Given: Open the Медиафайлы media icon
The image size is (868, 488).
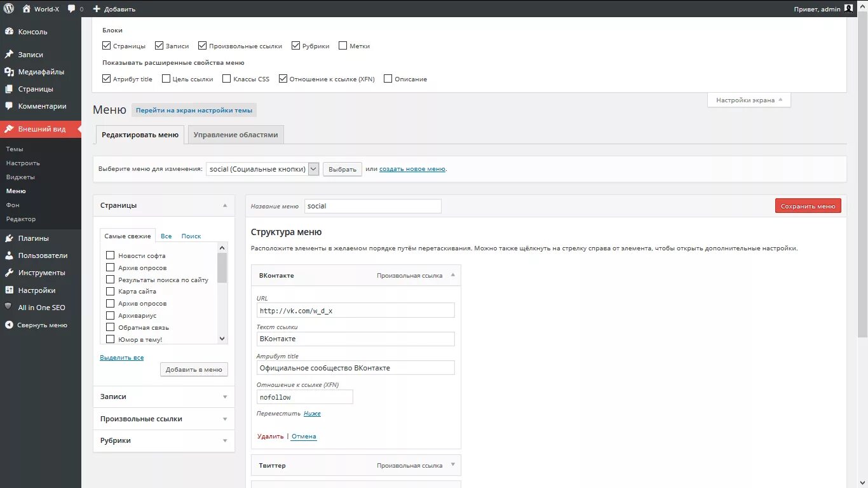Looking at the screenshot, I should [x=9, y=72].
